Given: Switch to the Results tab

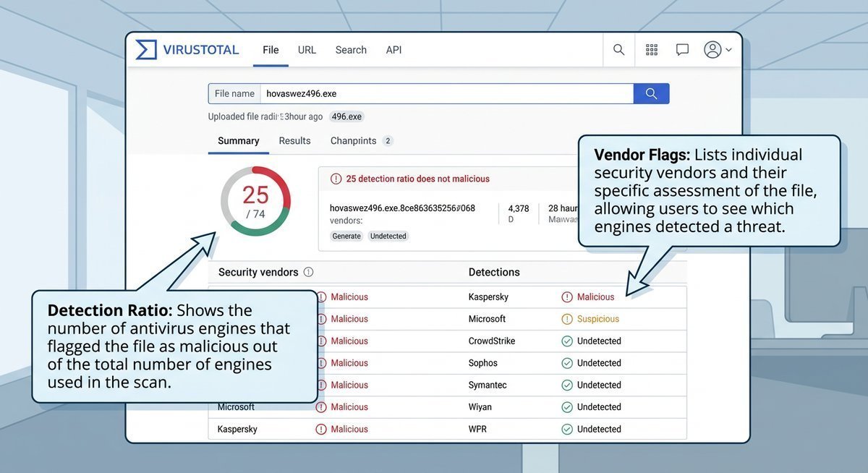Looking at the screenshot, I should pos(294,141).
